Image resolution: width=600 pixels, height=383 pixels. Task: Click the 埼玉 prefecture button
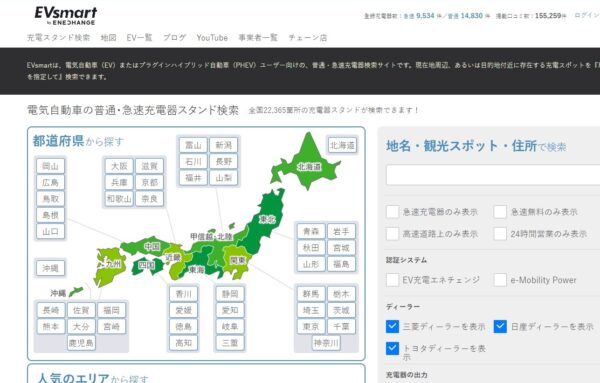point(311,310)
